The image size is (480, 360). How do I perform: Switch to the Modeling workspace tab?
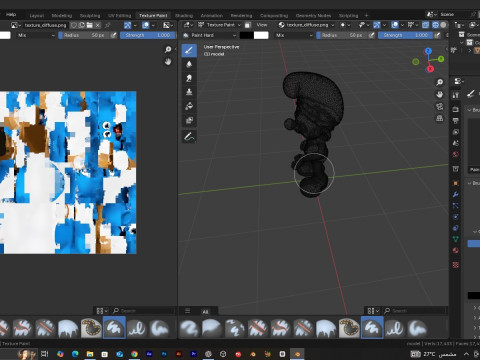tap(62, 16)
